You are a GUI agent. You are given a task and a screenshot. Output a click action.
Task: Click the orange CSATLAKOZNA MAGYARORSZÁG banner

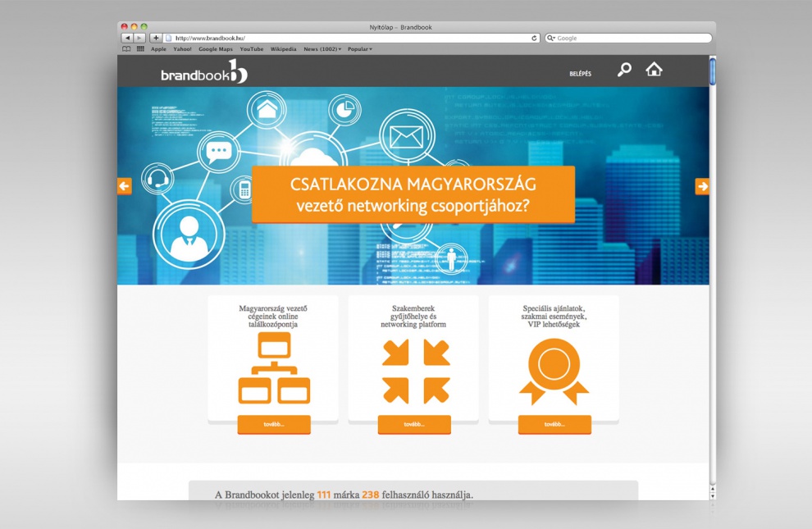tap(413, 194)
